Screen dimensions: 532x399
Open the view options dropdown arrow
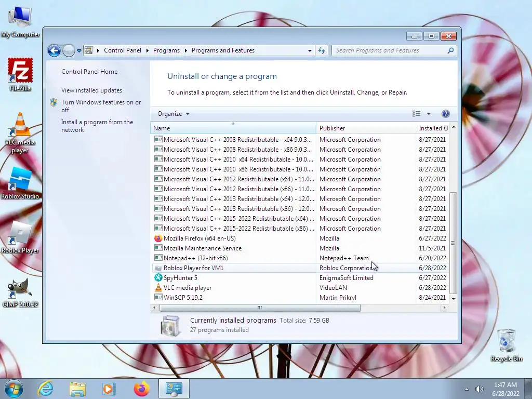coord(429,114)
